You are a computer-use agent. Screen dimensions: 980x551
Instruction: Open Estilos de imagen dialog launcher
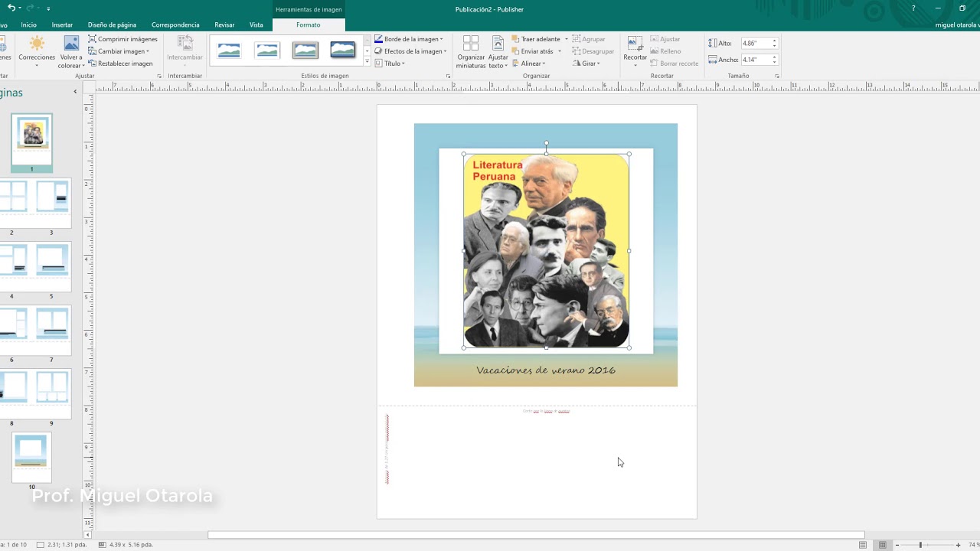click(448, 77)
